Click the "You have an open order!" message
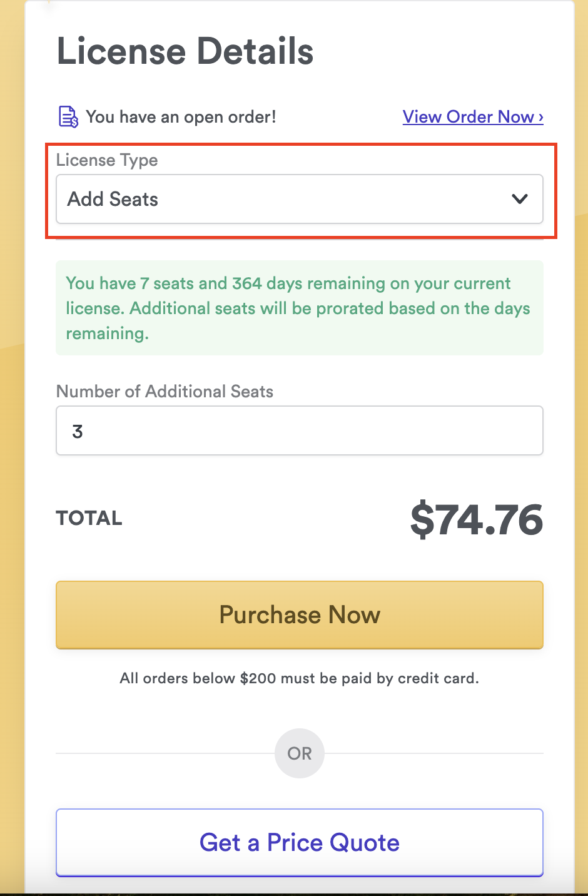 click(181, 117)
